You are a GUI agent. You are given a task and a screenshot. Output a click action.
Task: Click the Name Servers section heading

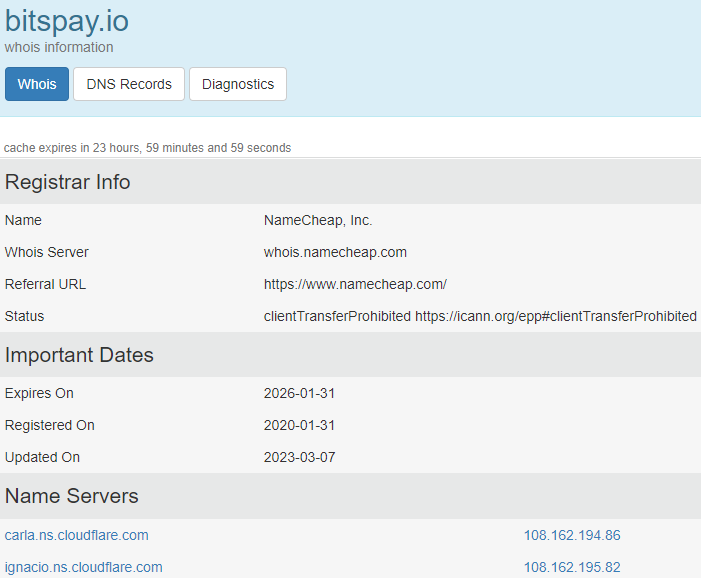(x=72, y=496)
